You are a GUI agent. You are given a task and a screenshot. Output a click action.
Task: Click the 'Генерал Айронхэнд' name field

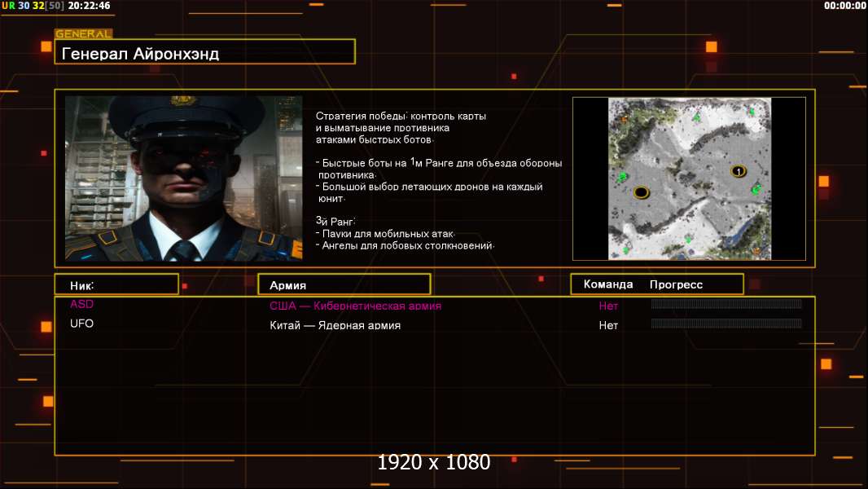pyautogui.click(x=205, y=51)
